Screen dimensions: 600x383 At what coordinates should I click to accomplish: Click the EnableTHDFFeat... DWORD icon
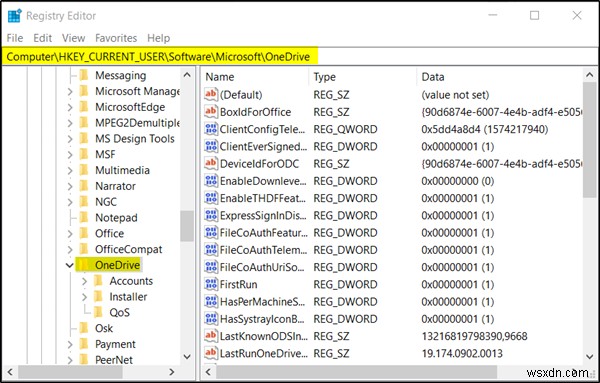tap(211, 197)
